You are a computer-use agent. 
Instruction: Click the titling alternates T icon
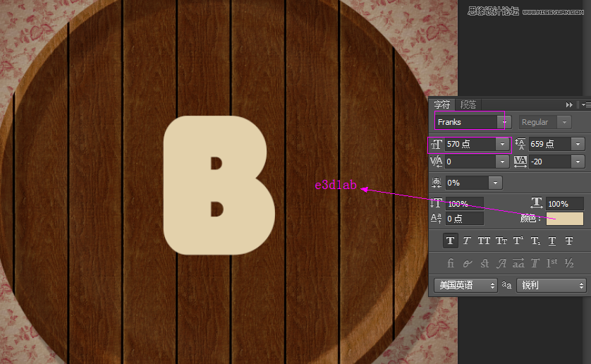[x=535, y=263]
